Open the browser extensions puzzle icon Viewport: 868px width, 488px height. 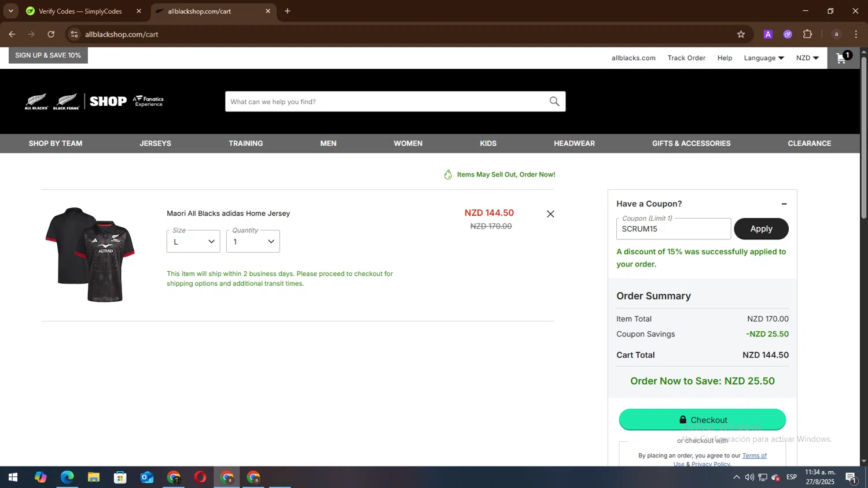click(x=808, y=34)
